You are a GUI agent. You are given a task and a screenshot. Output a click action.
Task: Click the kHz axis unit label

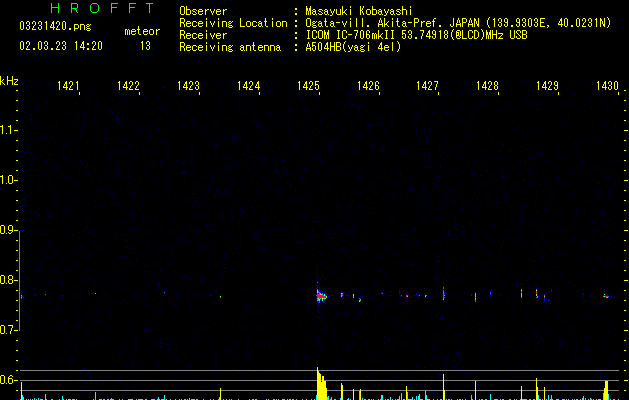tap(9, 81)
